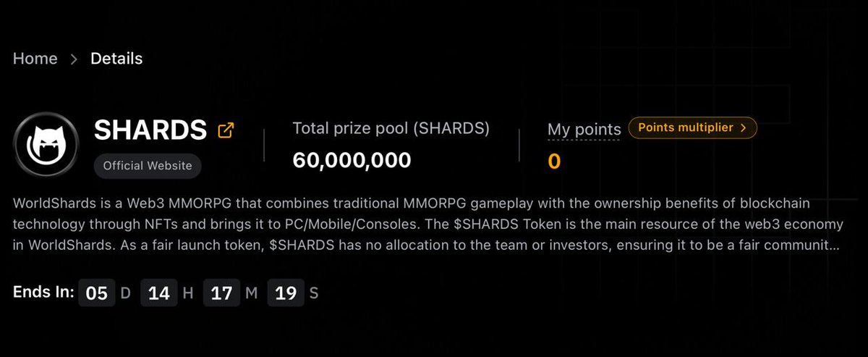Click the 60,000,000 prize amount
This screenshot has width=868, height=357.
[x=352, y=160]
